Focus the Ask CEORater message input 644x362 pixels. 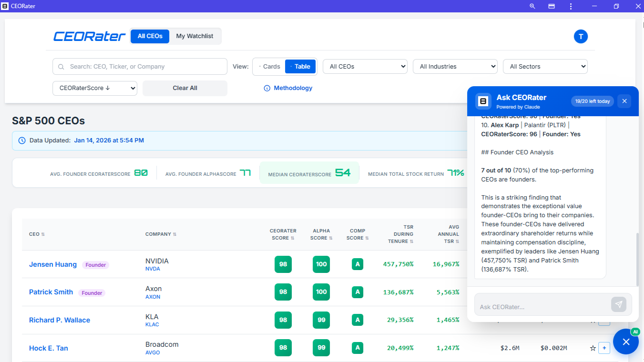coord(542,307)
